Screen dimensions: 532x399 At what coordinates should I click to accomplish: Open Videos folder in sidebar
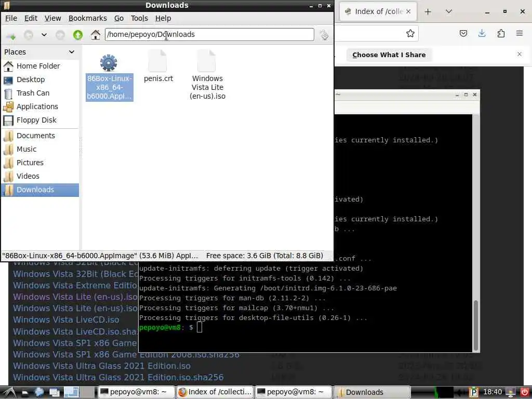coord(40,177)
